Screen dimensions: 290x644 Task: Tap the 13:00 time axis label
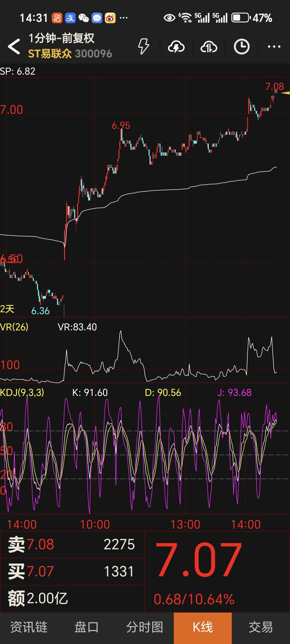pos(185,525)
